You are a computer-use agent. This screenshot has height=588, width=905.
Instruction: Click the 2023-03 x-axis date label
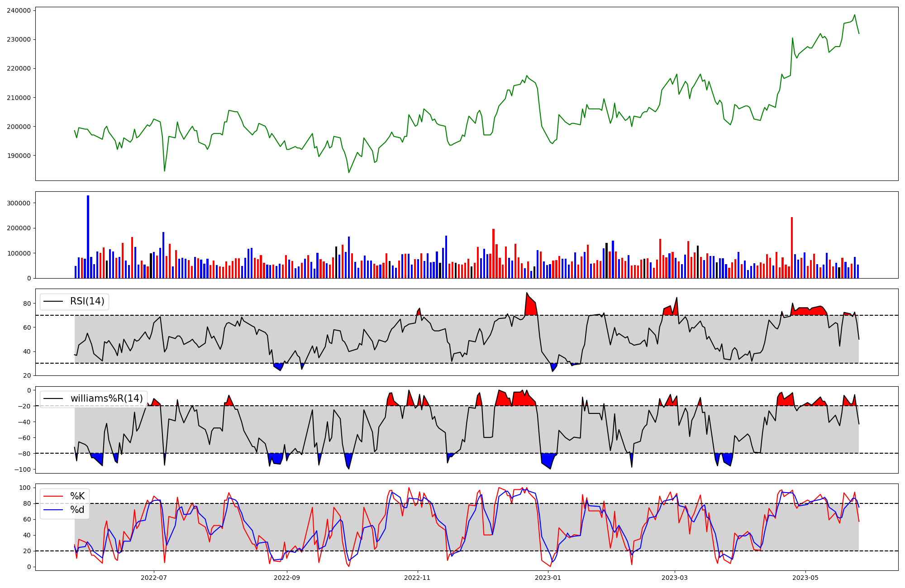click(x=675, y=578)
